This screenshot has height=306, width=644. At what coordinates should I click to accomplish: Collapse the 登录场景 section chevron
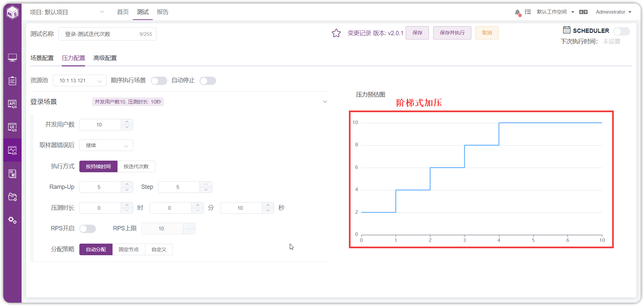[325, 102]
